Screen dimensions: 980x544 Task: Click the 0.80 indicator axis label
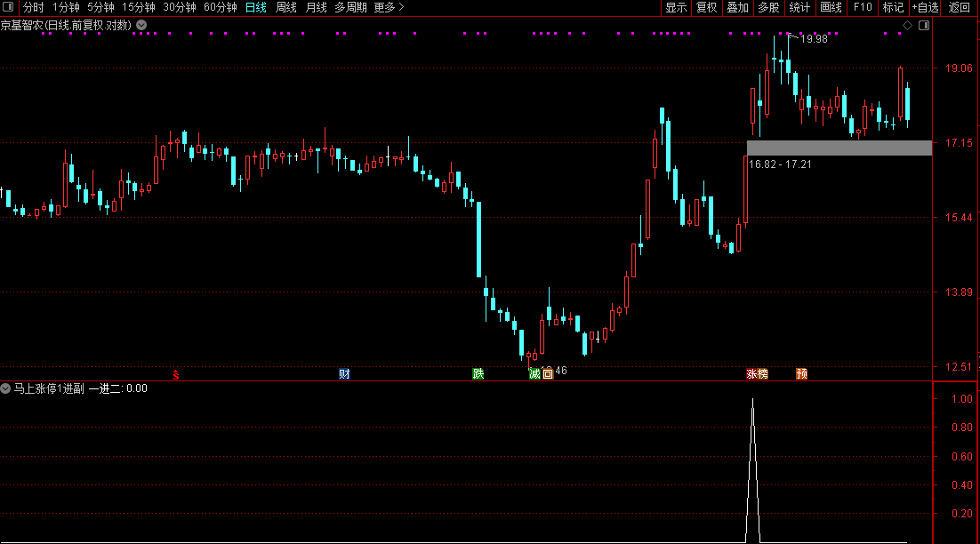click(x=962, y=428)
